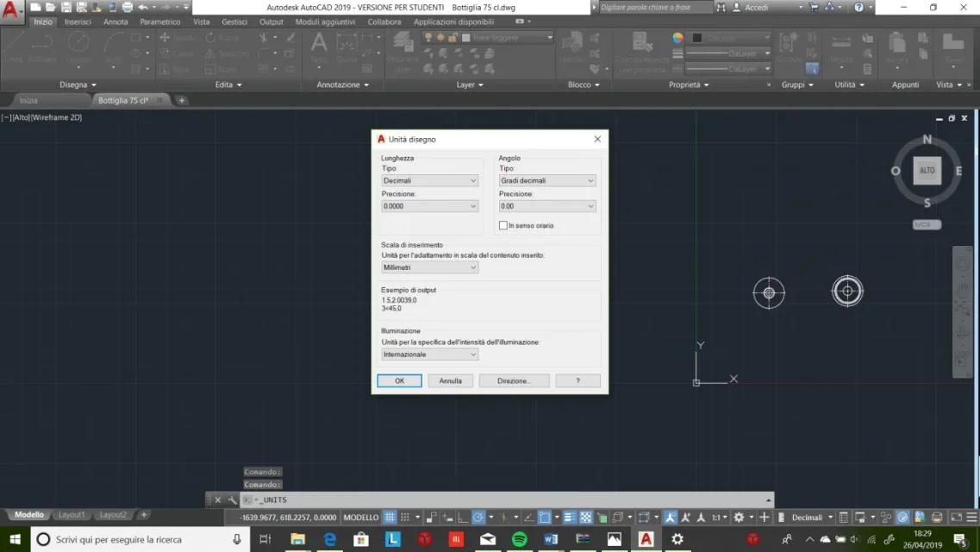
Task: Click the Clean screen status icon
Action: (x=956, y=517)
